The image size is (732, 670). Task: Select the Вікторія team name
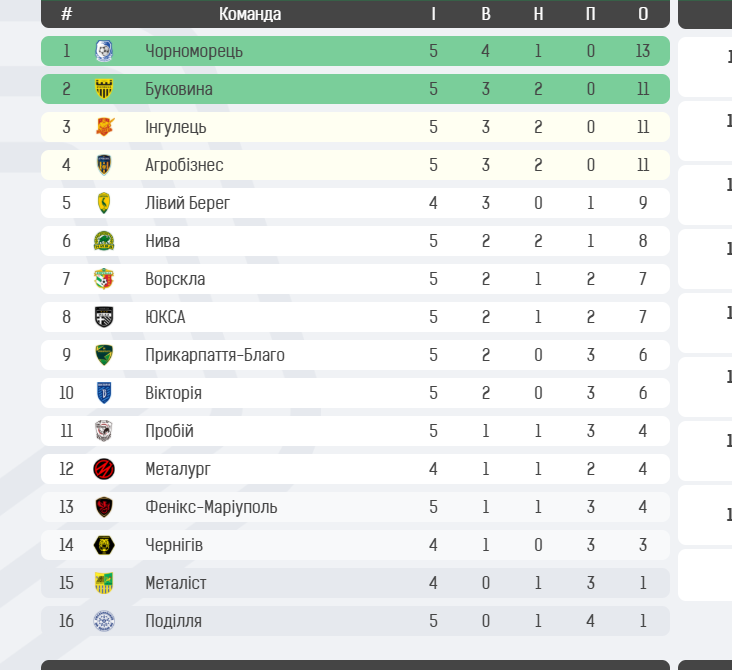[x=173, y=393]
